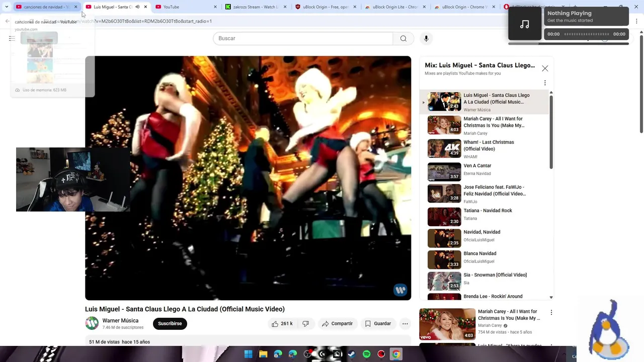Play Ven A Cantar playlist item
This screenshot has height=362, width=644.
point(484,171)
